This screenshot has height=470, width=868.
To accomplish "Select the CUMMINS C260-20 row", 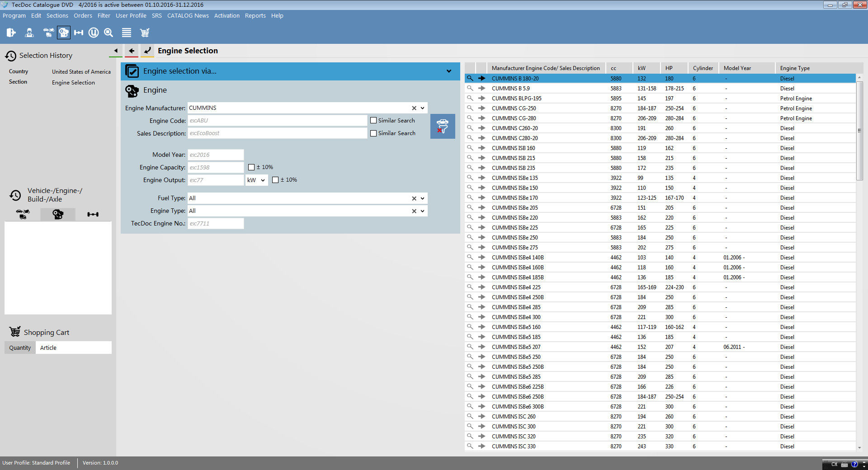I will tap(660, 128).
